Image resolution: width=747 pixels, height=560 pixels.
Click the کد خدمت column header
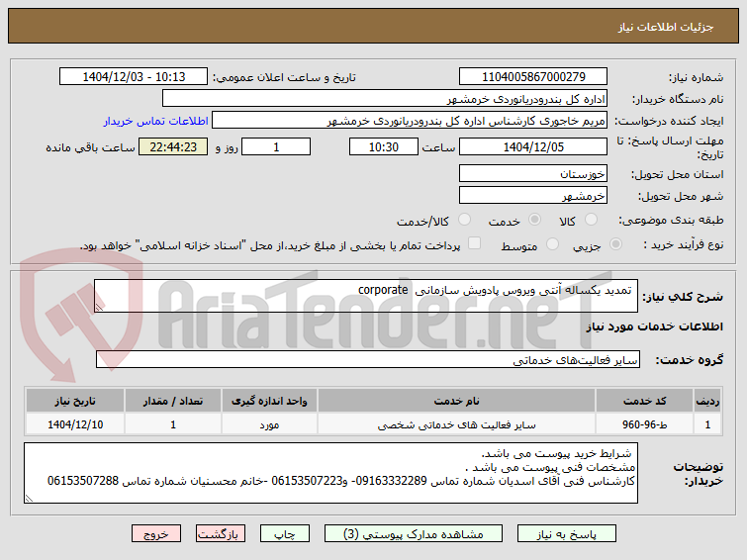[644, 401]
